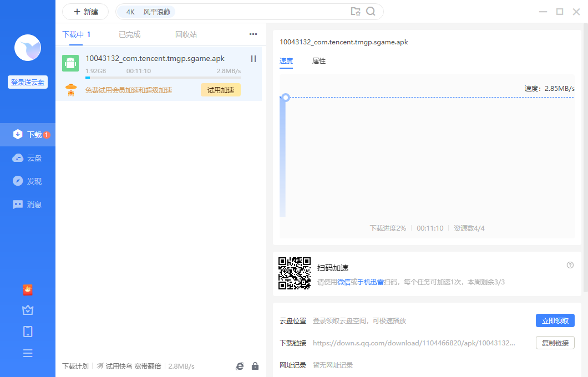Click the 微信 link
Viewport: 588px width, 377px height.
pyautogui.click(x=344, y=282)
